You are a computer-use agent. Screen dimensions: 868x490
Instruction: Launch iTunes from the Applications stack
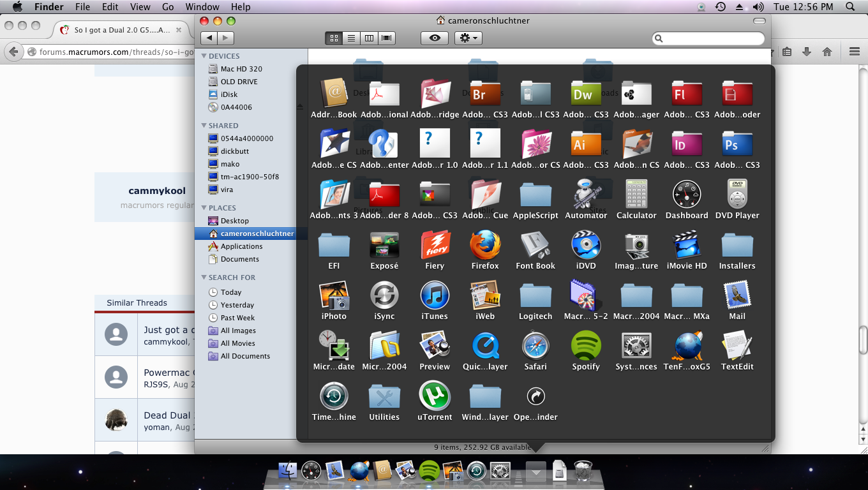[435, 296]
